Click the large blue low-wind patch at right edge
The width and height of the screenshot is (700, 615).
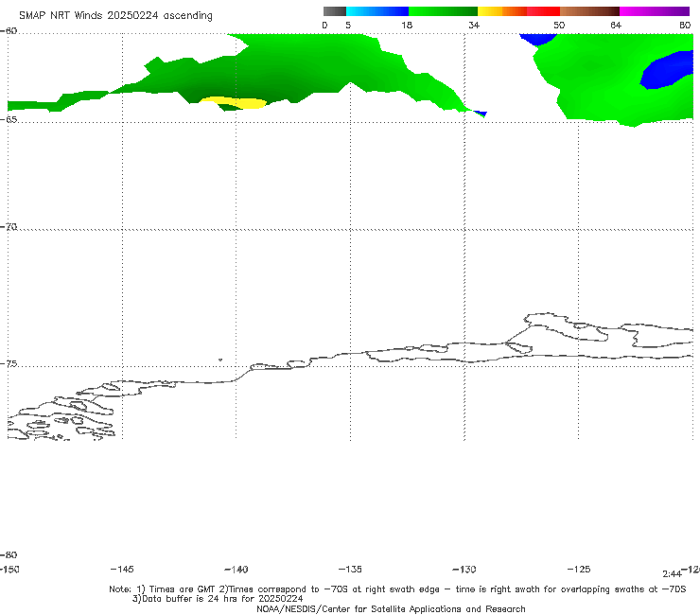pos(668,70)
